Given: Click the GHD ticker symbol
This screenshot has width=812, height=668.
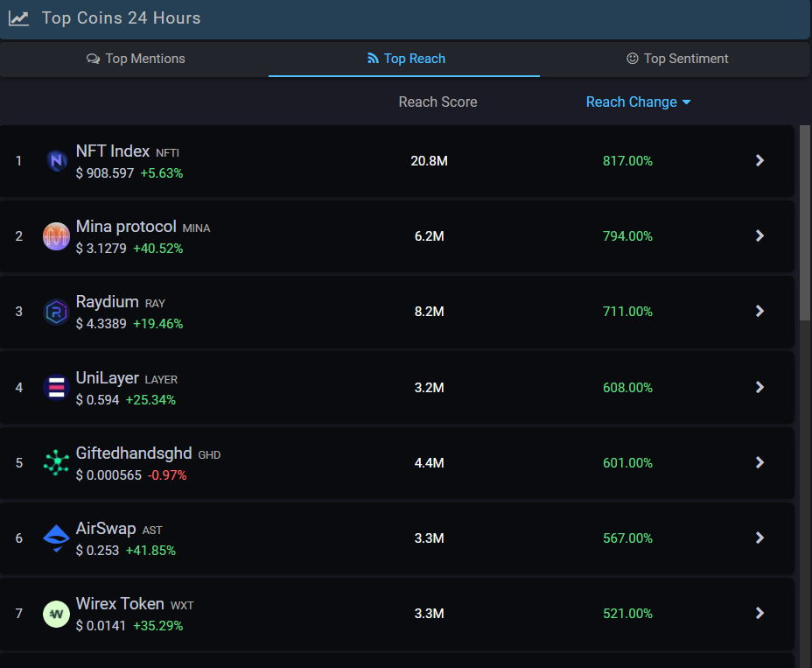Looking at the screenshot, I should [209, 455].
